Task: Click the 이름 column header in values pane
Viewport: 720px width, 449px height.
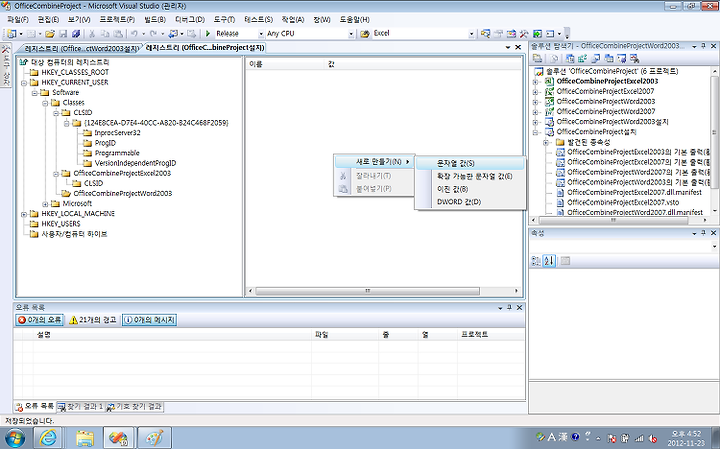Action: pyautogui.click(x=285, y=65)
